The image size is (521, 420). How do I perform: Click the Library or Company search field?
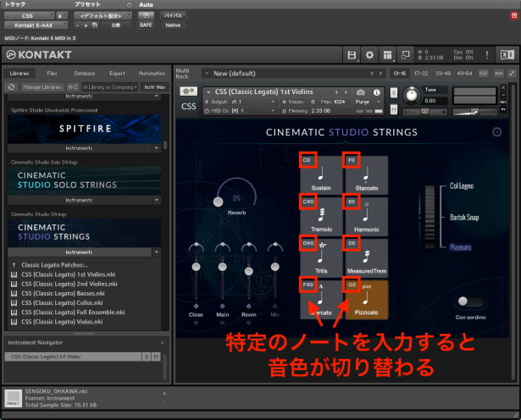[110, 87]
